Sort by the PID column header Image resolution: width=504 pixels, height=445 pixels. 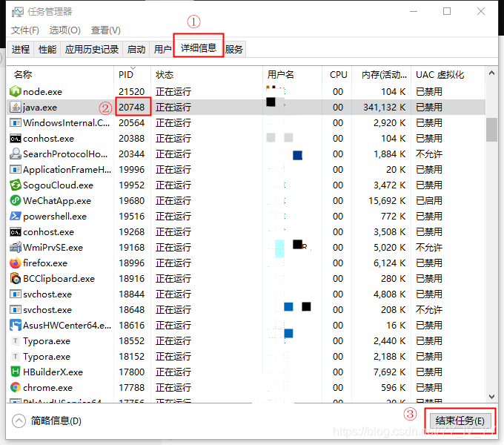click(x=132, y=75)
